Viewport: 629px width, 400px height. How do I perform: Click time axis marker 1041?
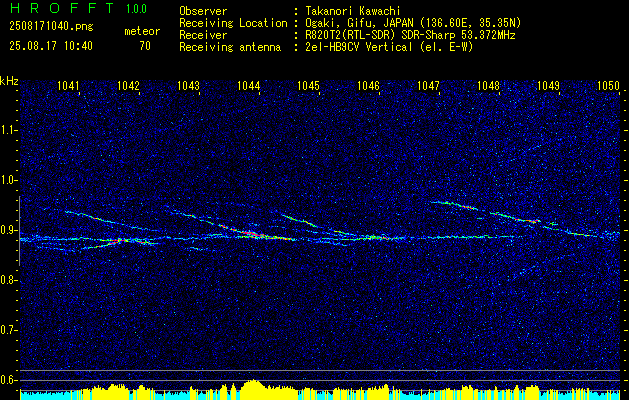69,85
